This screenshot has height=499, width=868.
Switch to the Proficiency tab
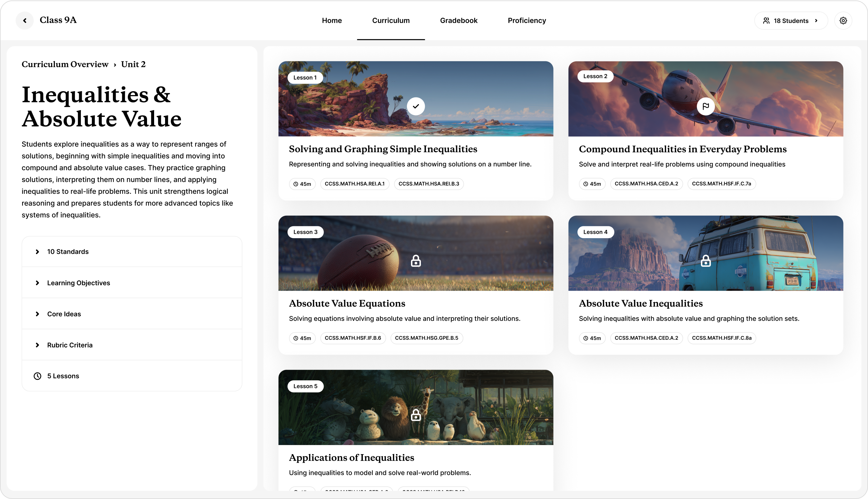527,21
